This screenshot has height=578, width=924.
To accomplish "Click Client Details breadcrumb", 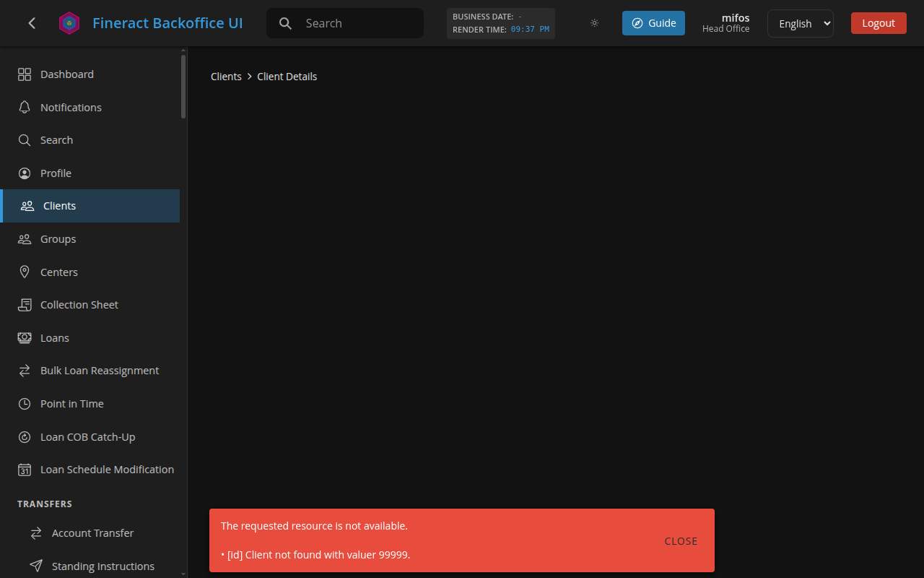I will pos(287,77).
